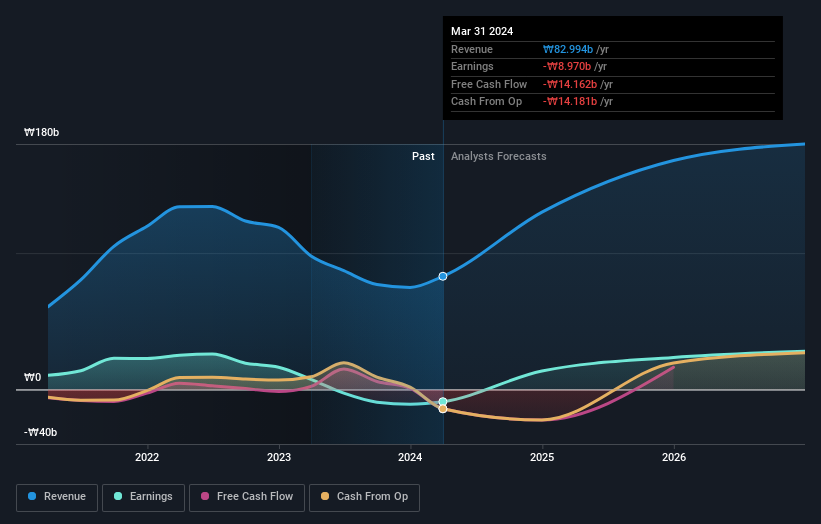Click the orange Cash From Op data marker

coord(443,409)
